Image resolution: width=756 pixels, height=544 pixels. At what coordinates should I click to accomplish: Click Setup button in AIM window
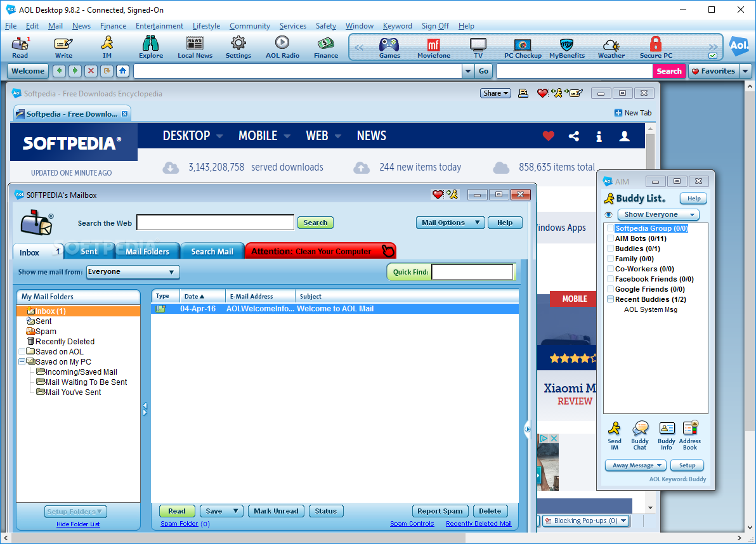[x=687, y=465]
